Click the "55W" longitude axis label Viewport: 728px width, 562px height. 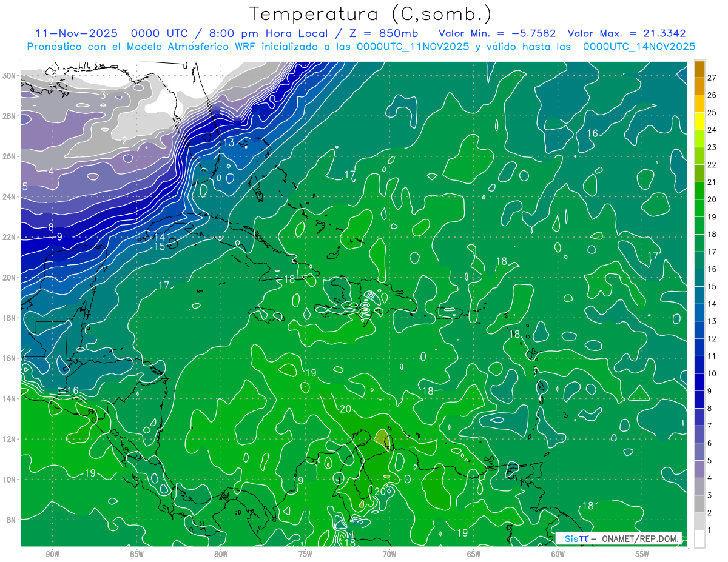(x=642, y=555)
